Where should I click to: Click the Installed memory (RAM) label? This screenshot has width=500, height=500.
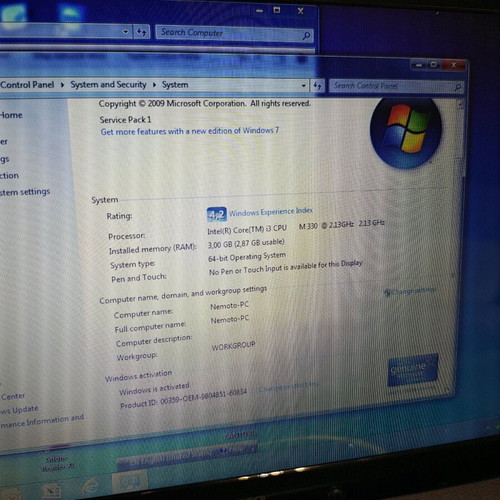point(152,249)
